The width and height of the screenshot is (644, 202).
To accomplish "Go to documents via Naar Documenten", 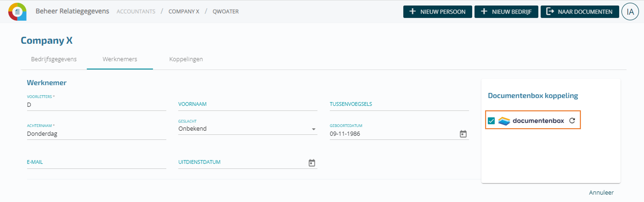I will [579, 12].
